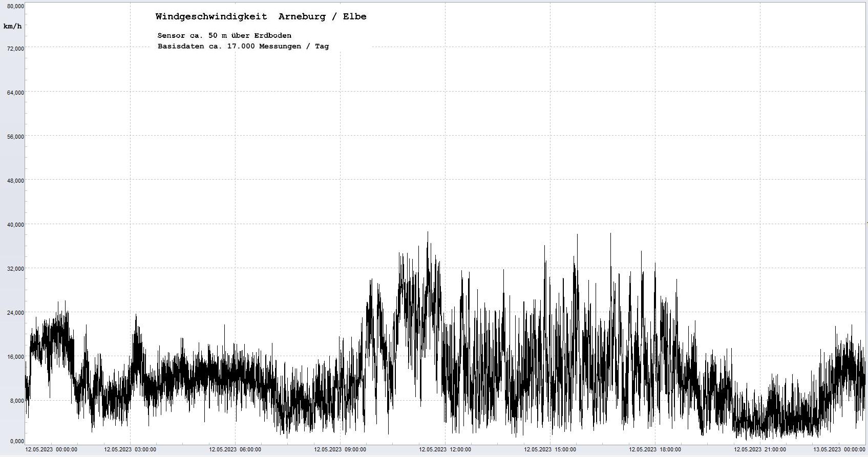Select the 56,000 y-axis label

click(x=15, y=137)
